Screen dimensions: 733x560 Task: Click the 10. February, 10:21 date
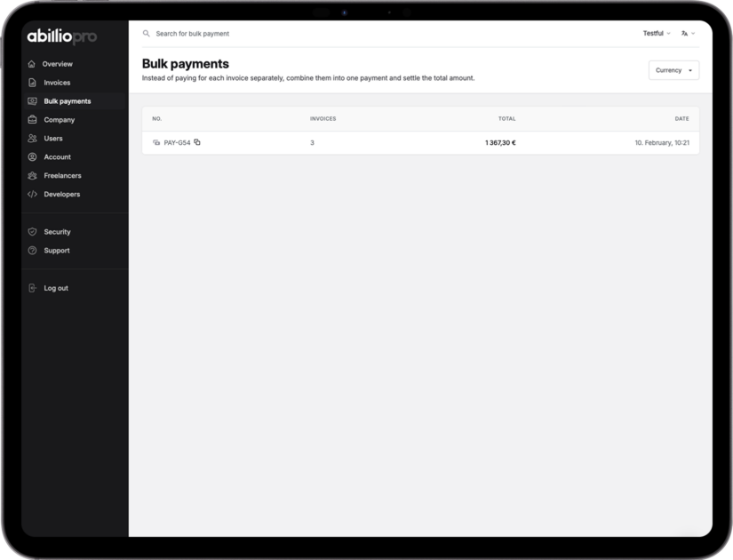662,143
